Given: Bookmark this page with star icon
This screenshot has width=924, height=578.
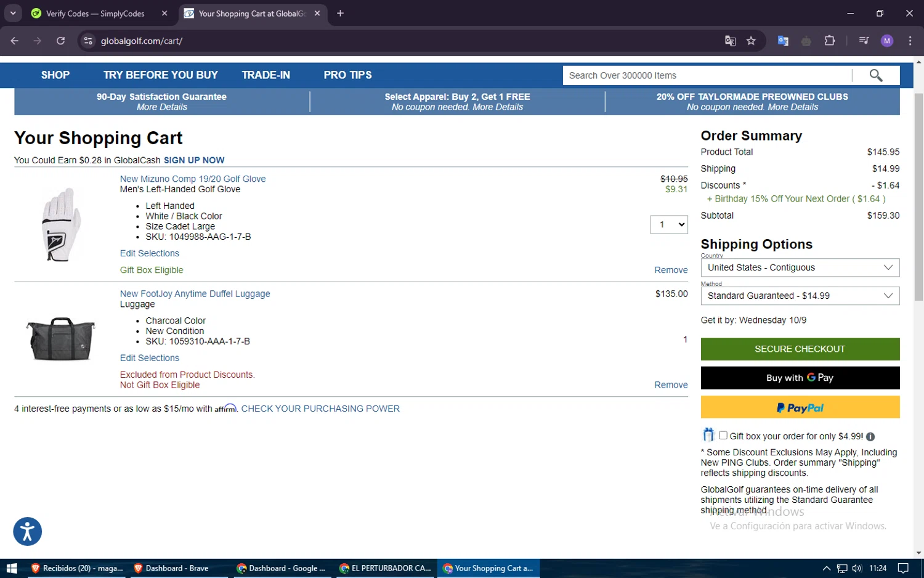Looking at the screenshot, I should [751, 41].
